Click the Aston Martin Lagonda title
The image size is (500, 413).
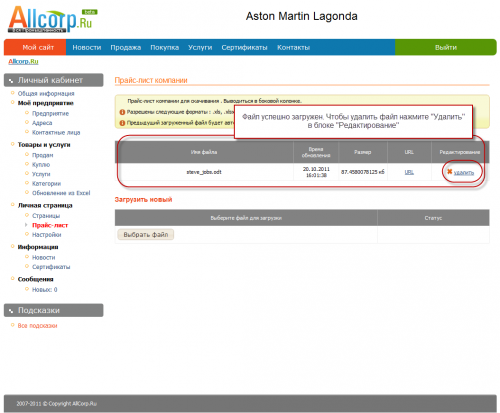(x=302, y=16)
